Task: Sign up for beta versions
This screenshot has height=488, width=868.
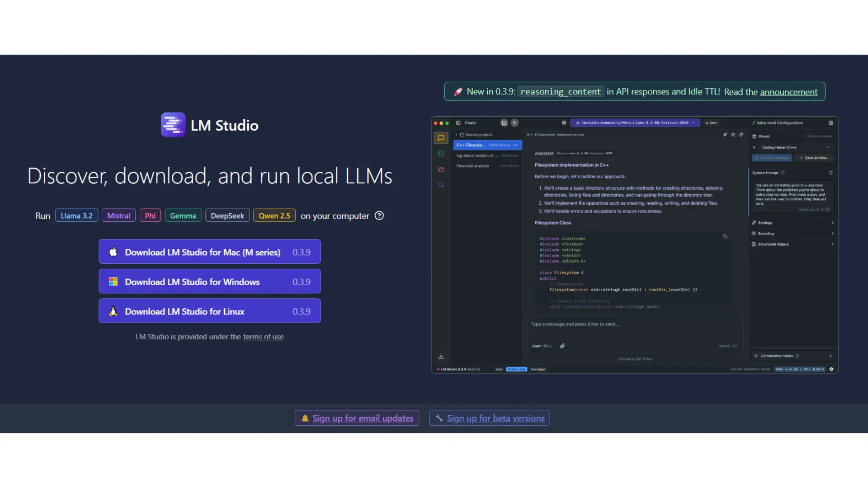Action: coord(489,418)
